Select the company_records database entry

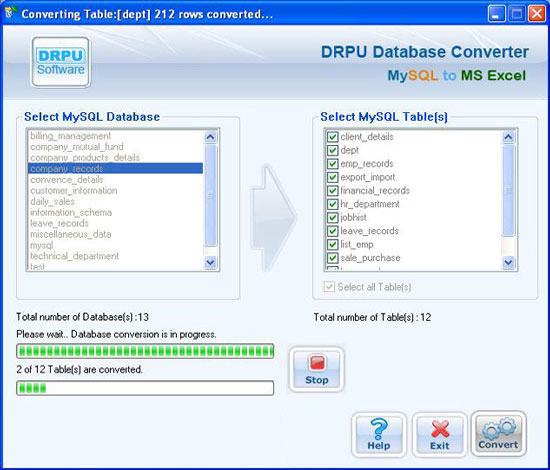115,168
